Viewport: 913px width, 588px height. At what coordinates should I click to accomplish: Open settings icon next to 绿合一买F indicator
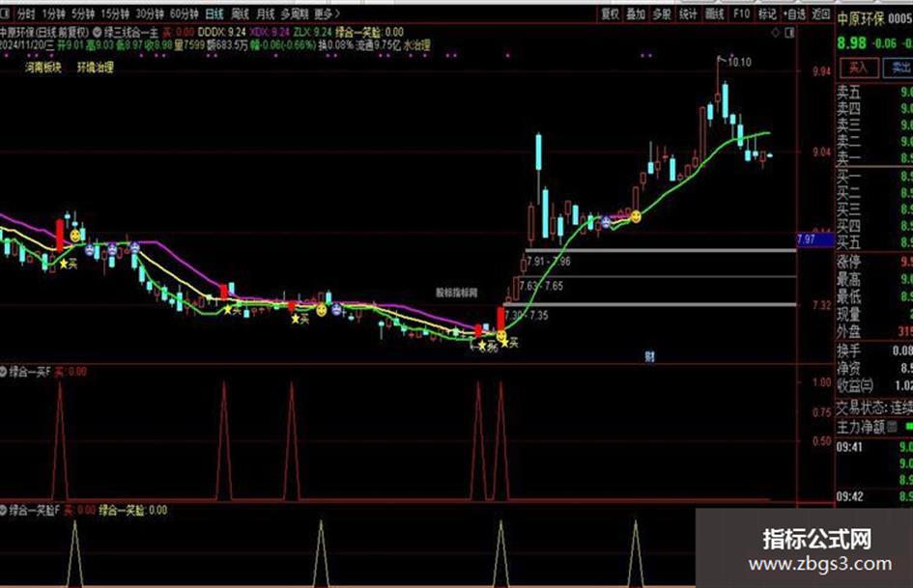tap(3, 372)
